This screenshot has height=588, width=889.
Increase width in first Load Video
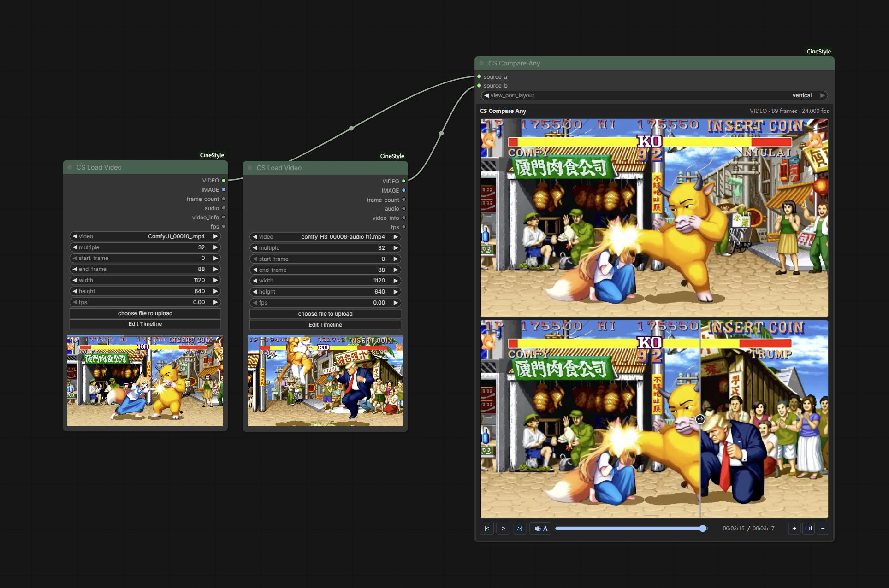pyautogui.click(x=215, y=280)
